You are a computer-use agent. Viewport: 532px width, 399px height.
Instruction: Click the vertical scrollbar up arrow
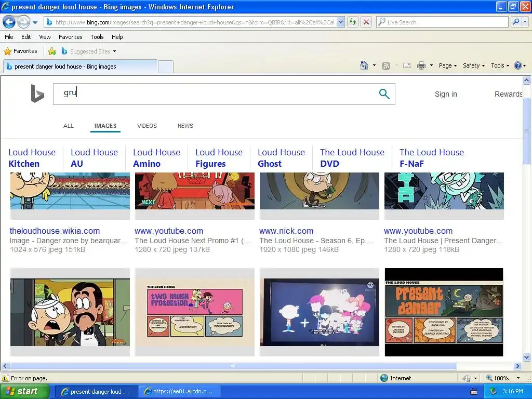[x=527, y=80]
